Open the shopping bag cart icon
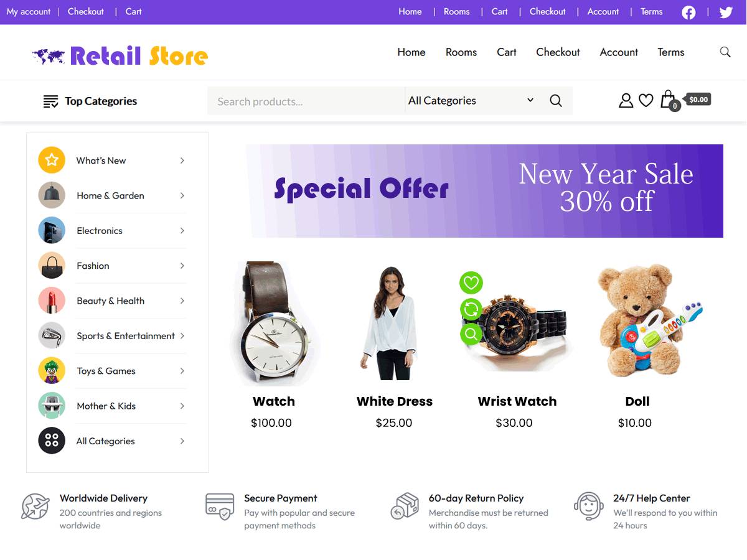 669,100
